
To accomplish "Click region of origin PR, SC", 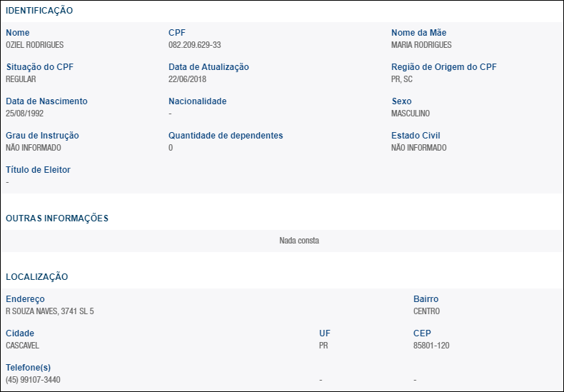I will click(402, 79).
